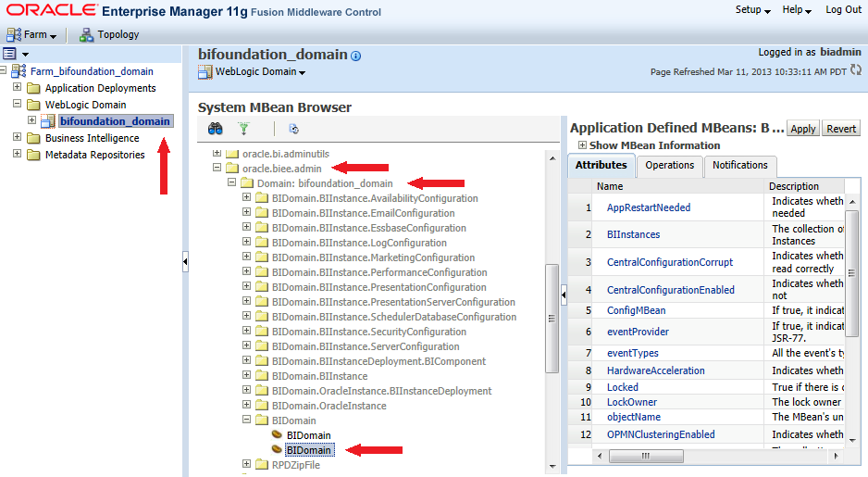Screen dimensions: 868x477
Task: Select BIDomain.BIInstance.PerformanceConfiguration folder
Action: tap(379, 272)
